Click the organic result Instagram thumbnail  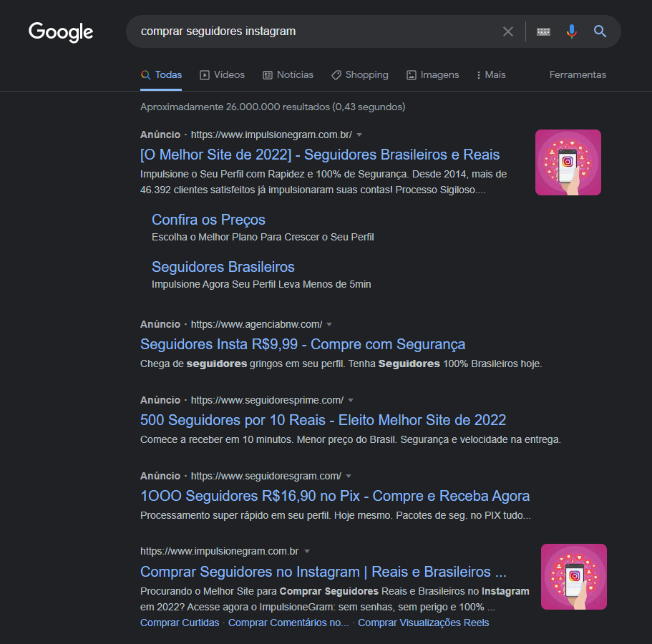click(574, 577)
